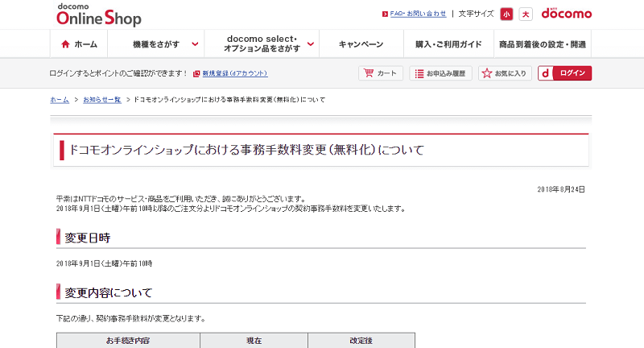Click the line 下記の通り、契約事務手数料が変更となります
The image size is (644, 348).
(x=130, y=318)
